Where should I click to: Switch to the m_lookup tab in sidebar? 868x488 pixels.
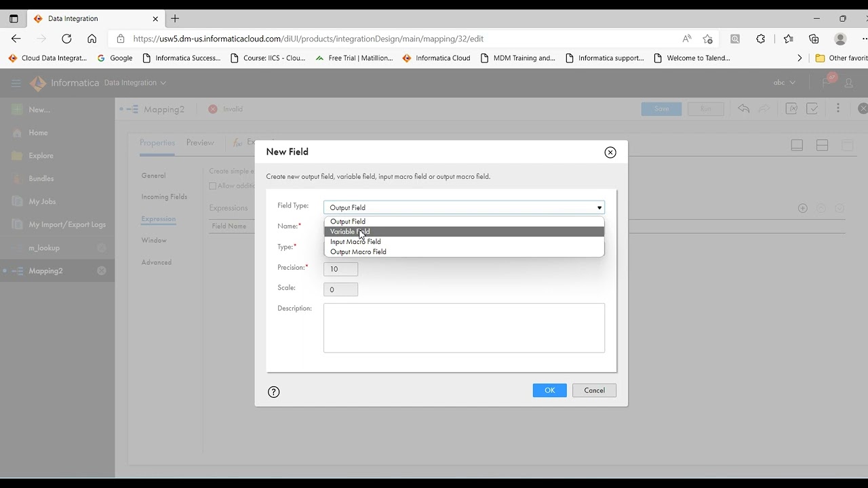tap(44, 248)
